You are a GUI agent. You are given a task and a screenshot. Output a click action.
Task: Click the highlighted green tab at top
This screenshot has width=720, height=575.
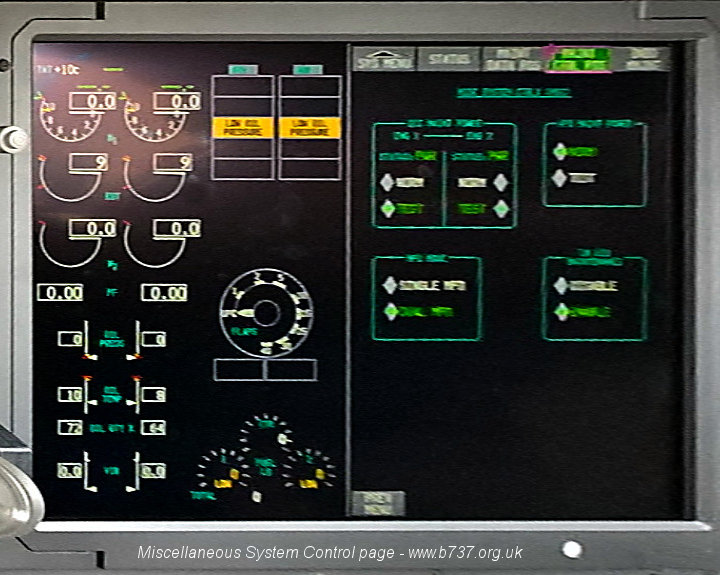pyautogui.click(x=577, y=59)
